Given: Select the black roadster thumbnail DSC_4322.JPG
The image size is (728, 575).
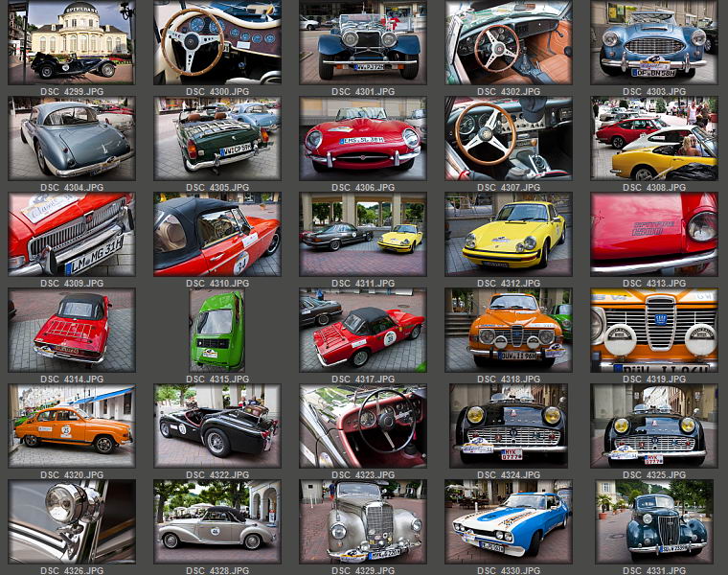Looking at the screenshot, I should click(x=217, y=425).
